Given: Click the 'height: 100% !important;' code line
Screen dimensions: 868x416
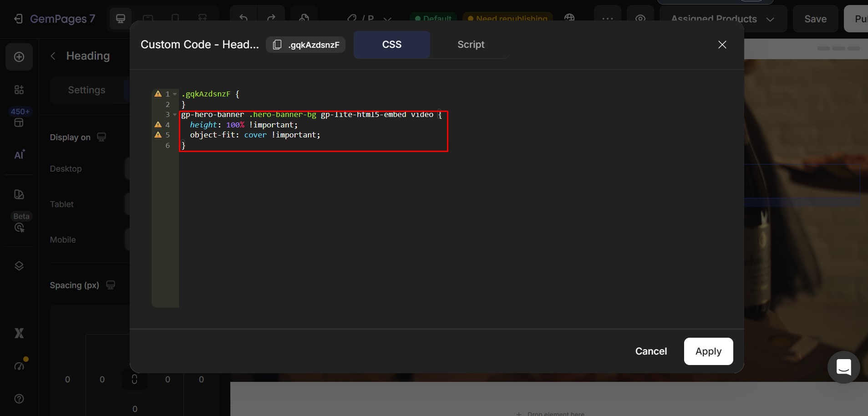Looking at the screenshot, I should pyautogui.click(x=244, y=125).
